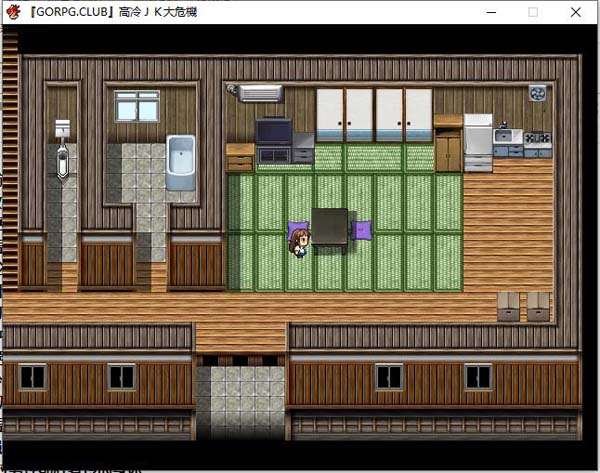Click the kitchen sink with faucet
The width and height of the screenshot is (600, 473).
507,135
